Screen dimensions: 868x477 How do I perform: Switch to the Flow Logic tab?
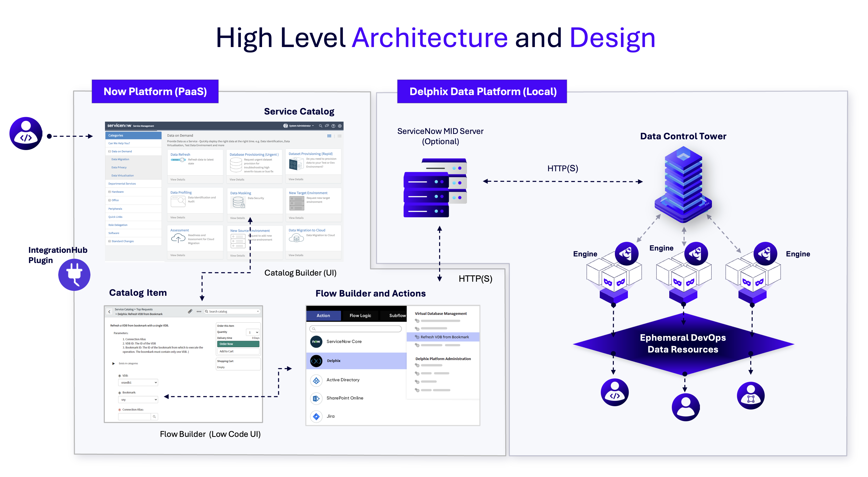360,315
